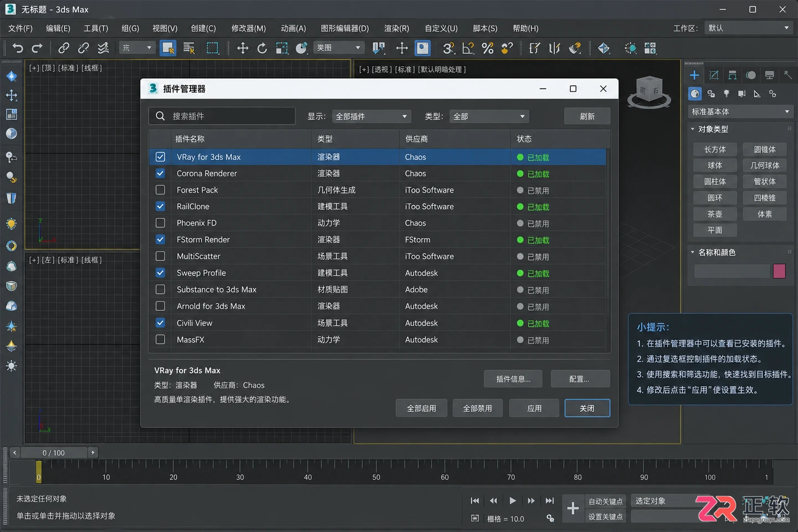This screenshot has width=798, height=532.
Task: Click the 全部启用 button
Action: click(x=421, y=408)
